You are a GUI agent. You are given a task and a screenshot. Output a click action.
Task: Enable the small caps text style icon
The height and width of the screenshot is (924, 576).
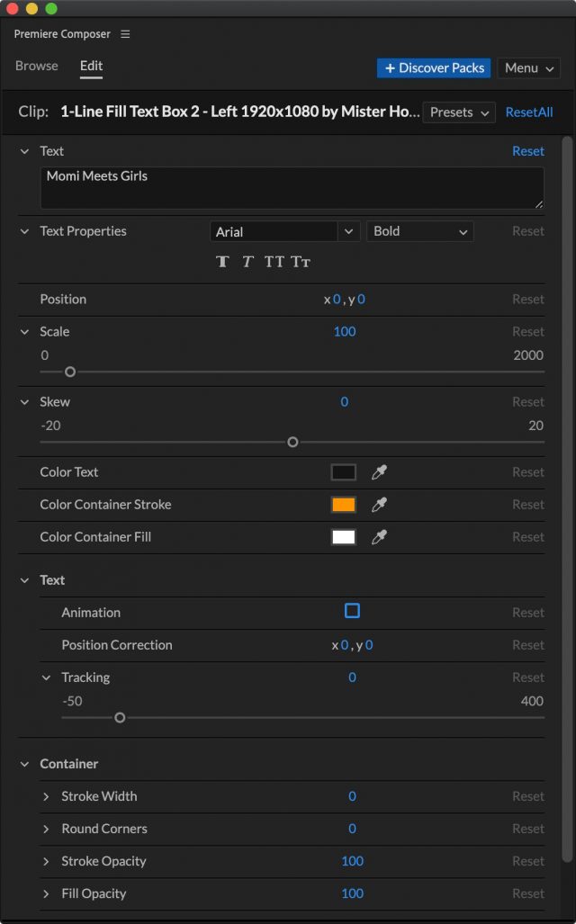coord(301,262)
